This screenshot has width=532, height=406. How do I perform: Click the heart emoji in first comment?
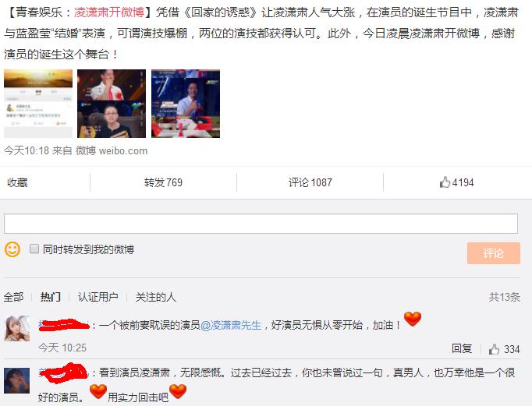click(413, 319)
